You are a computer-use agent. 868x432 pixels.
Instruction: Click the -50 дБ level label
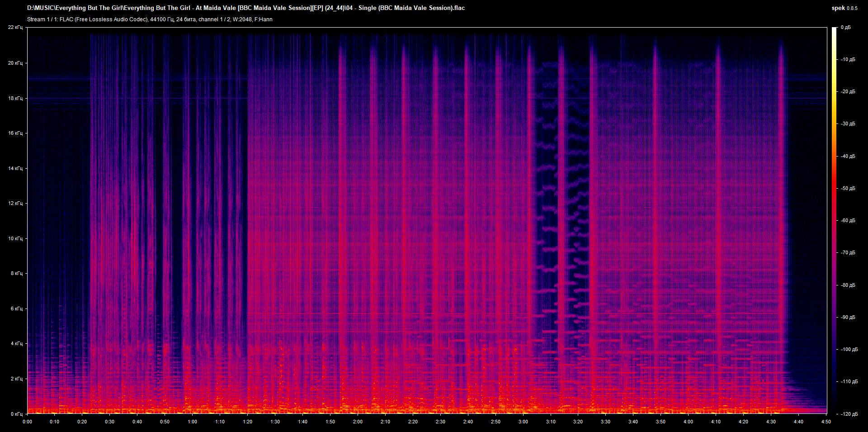(x=848, y=188)
